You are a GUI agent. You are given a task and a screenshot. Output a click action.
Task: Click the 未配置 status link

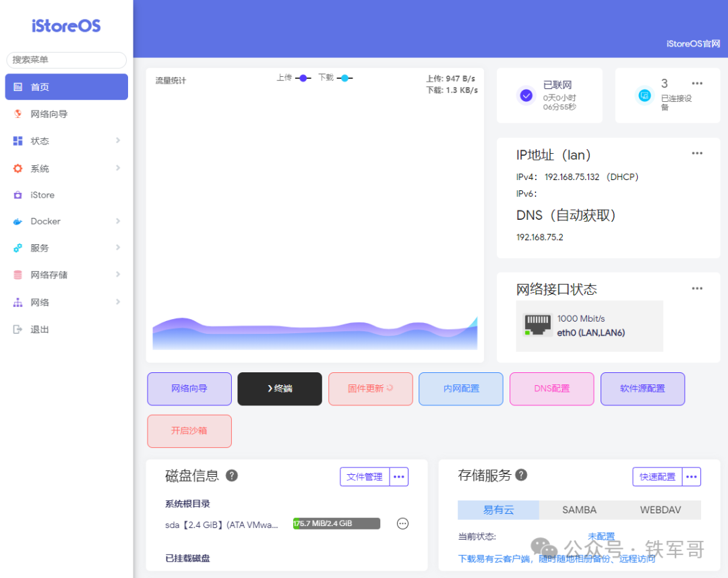(x=601, y=537)
